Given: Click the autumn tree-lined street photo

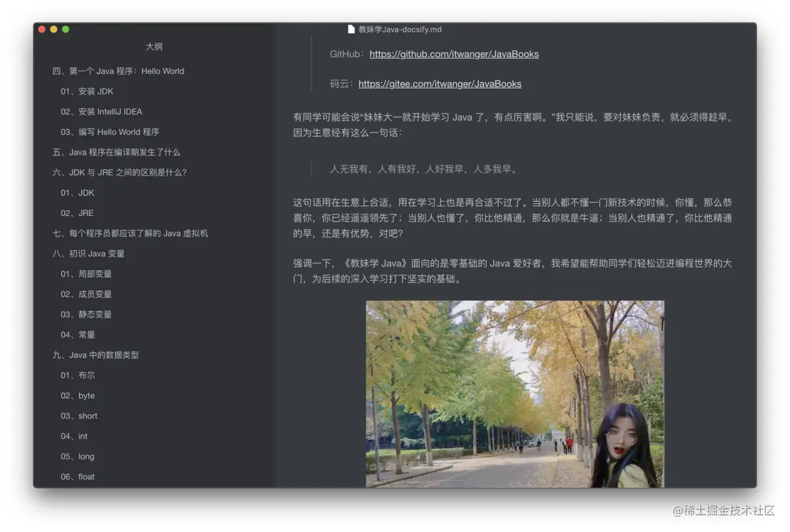Looking at the screenshot, I should click(515, 394).
